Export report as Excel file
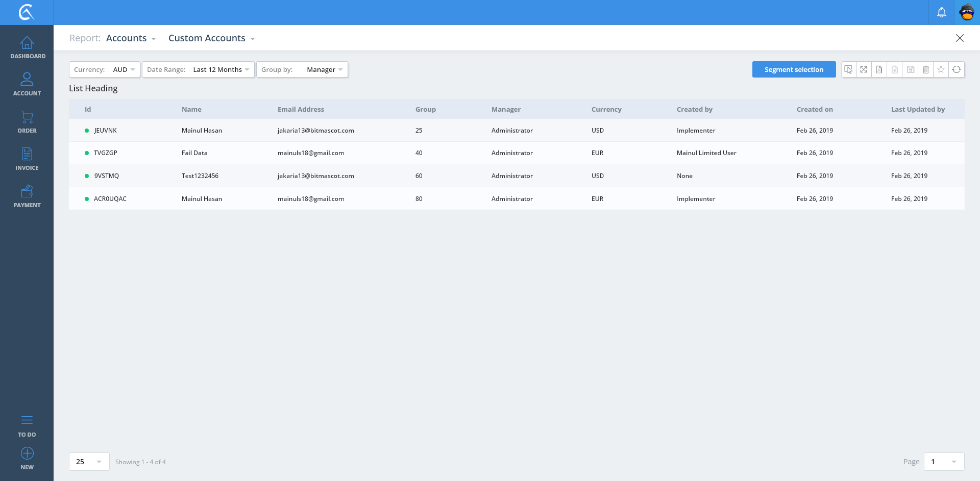 click(x=895, y=69)
